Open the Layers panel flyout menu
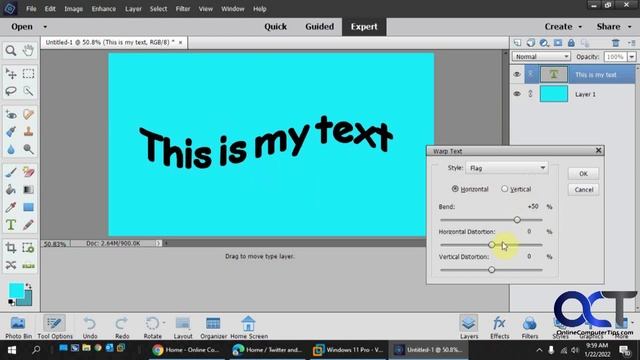Screen dimensions: 640x360 pos(632,43)
